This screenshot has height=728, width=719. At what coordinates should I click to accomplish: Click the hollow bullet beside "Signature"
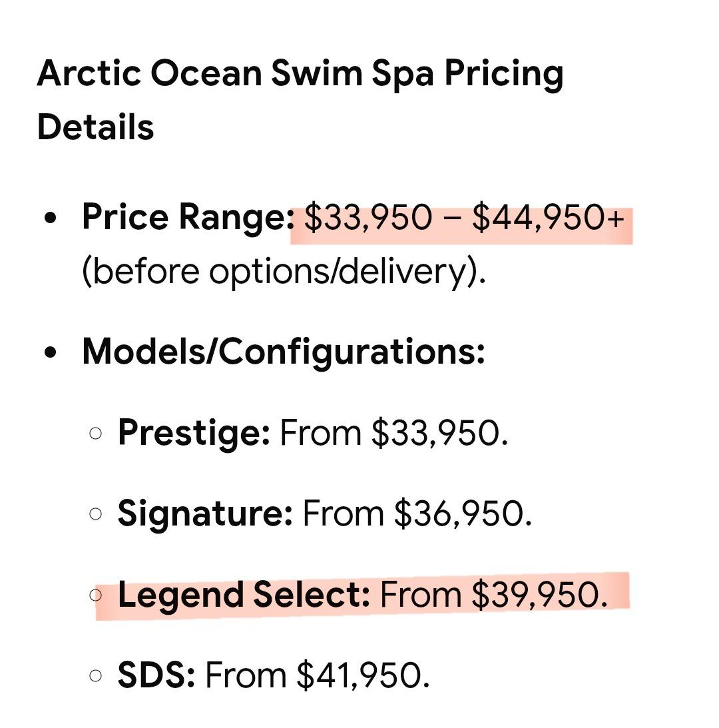pyautogui.click(x=96, y=514)
